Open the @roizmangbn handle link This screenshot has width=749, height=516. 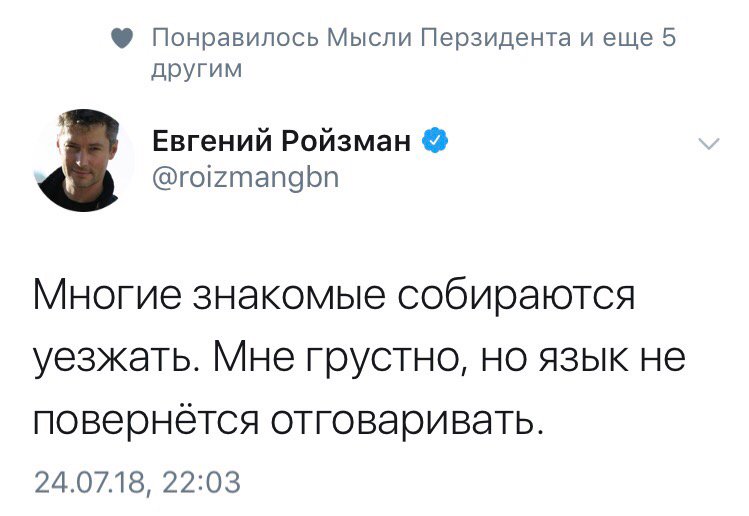click(x=246, y=179)
